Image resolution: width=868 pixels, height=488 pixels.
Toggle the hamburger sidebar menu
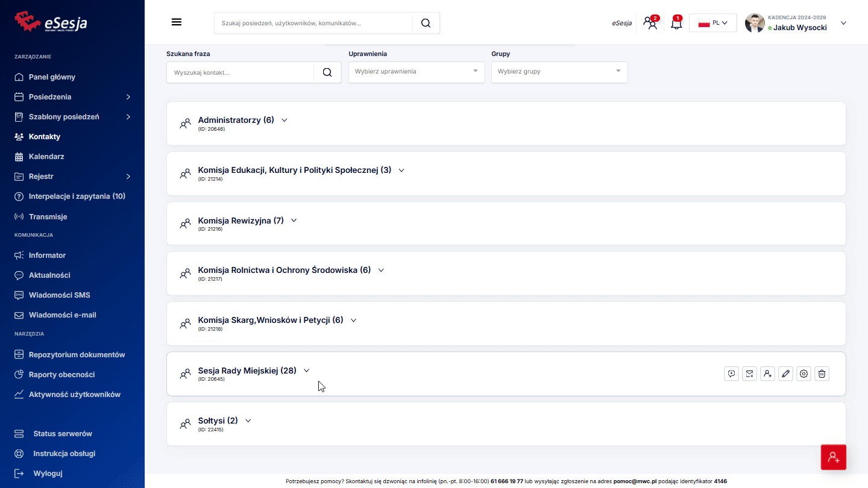click(177, 22)
